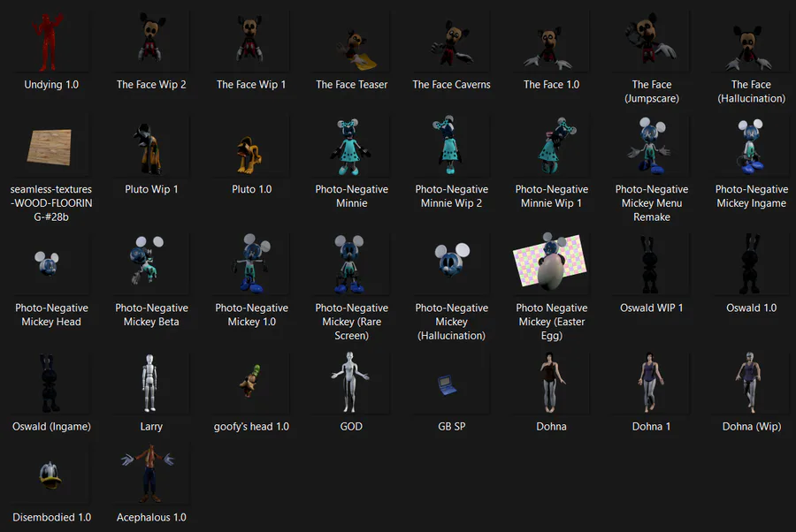The image size is (796, 532).
Task: Select Photo-Negative Mickey Ingame thumbnail
Action: (x=751, y=147)
